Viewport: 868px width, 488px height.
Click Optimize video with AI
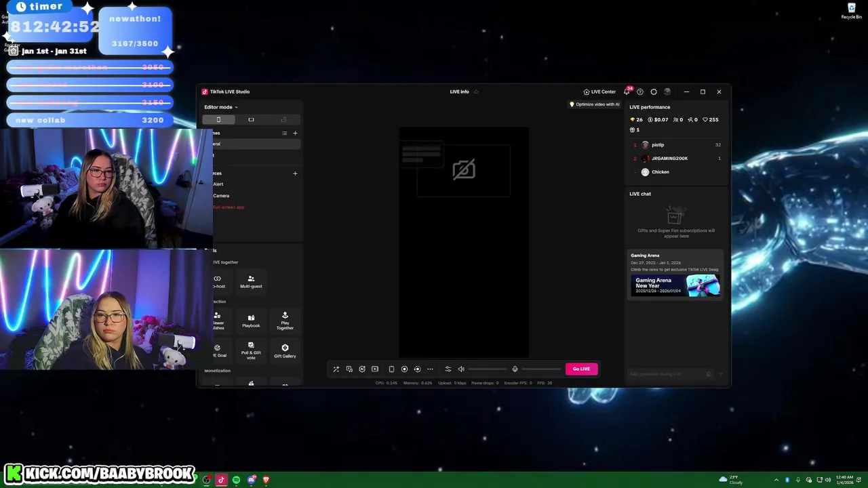(594, 104)
